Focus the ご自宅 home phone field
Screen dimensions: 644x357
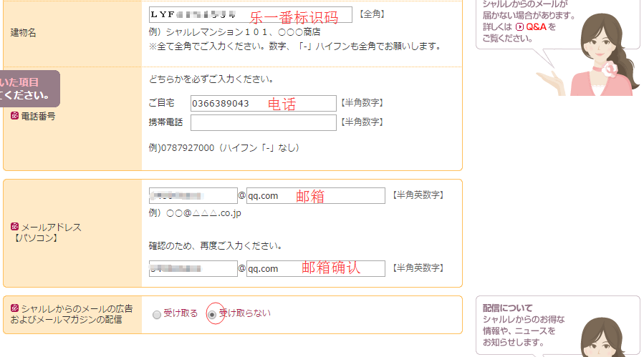pyautogui.click(x=263, y=104)
